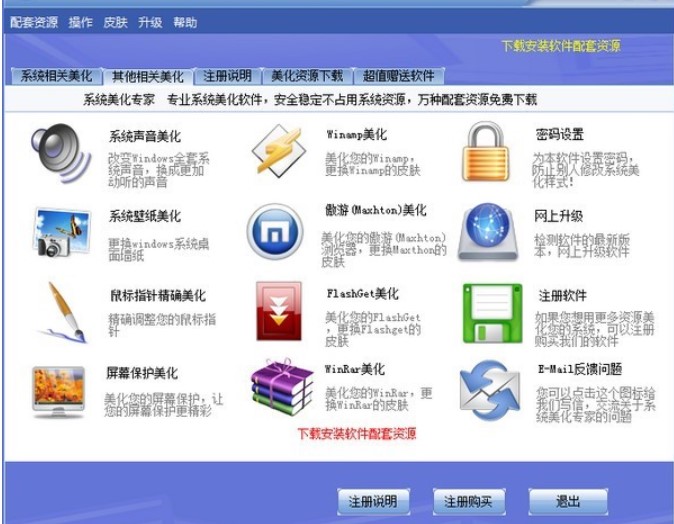This screenshot has width=674, height=524.
Task: Click the 鼠标指针精确美化 title text
Action: tap(158, 295)
